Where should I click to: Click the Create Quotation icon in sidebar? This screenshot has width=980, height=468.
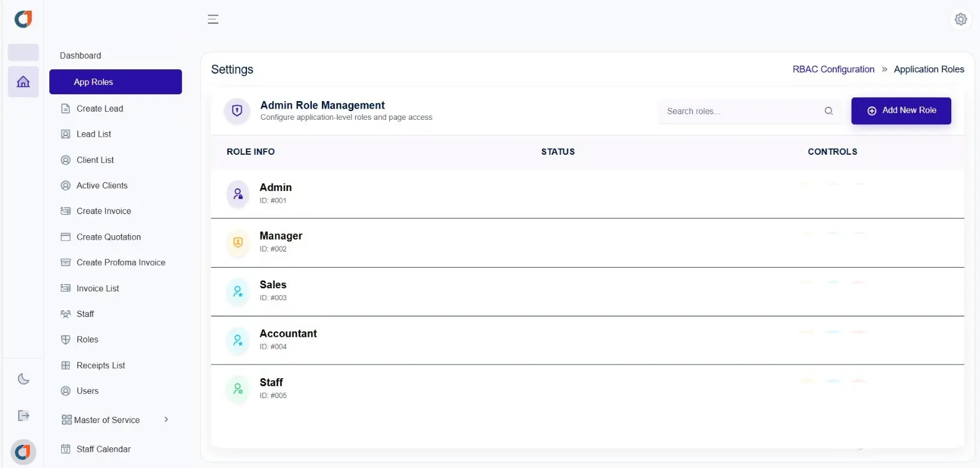(x=65, y=237)
